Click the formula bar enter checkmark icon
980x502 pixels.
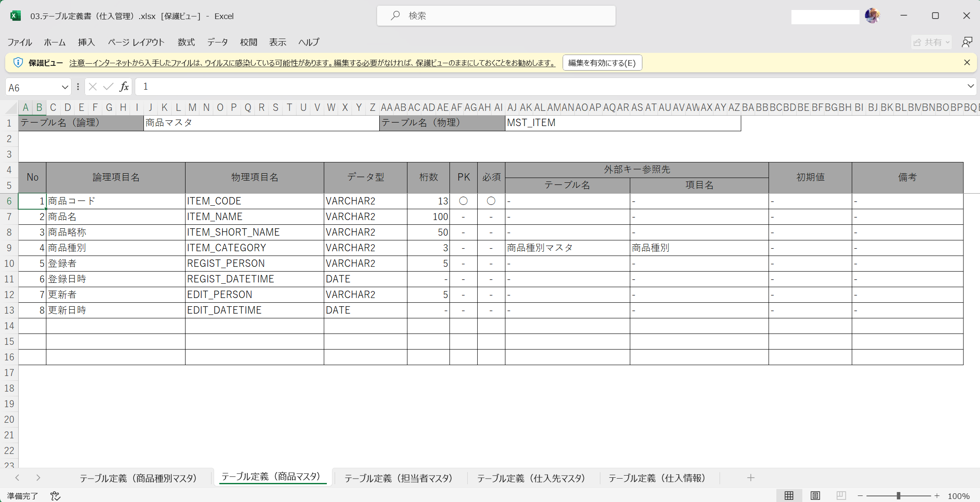coord(108,87)
